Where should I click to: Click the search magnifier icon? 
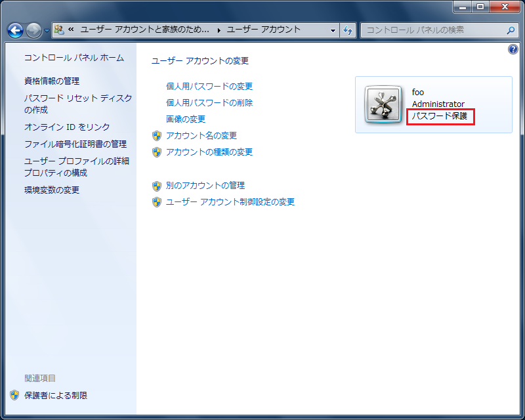click(511, 30)
